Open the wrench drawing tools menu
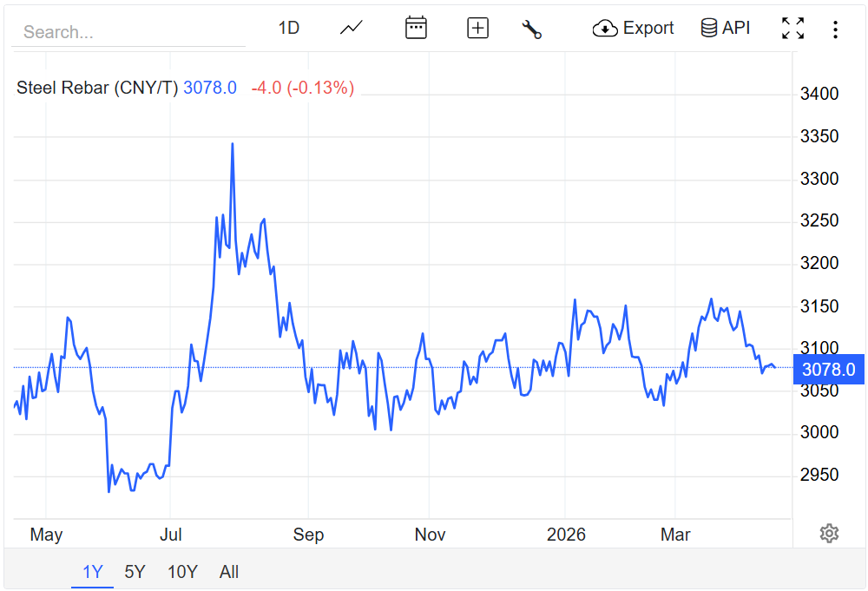The image size is (868, 591). coord(531,29)
